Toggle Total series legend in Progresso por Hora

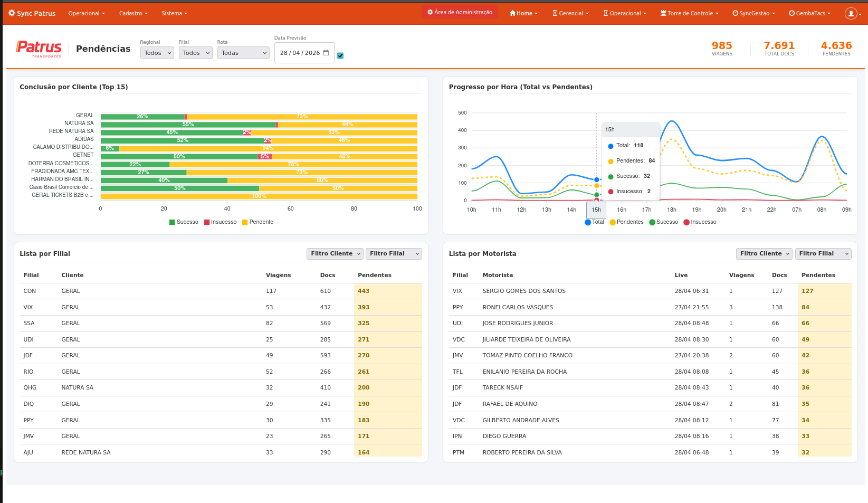click(594, 222)
